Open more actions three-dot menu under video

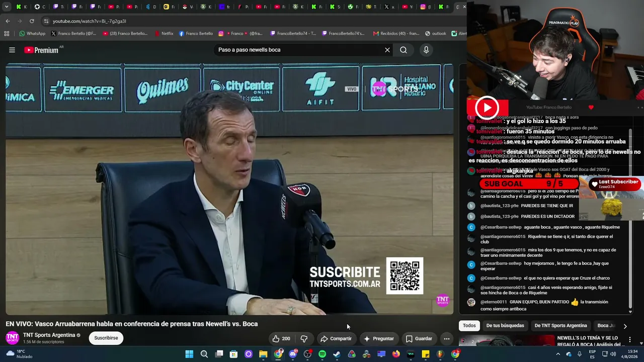click(x=446, y=338)
